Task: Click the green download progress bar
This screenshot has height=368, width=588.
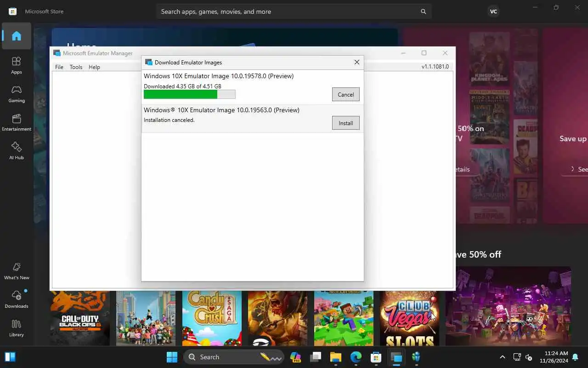Action: click(x=189, y=94)
